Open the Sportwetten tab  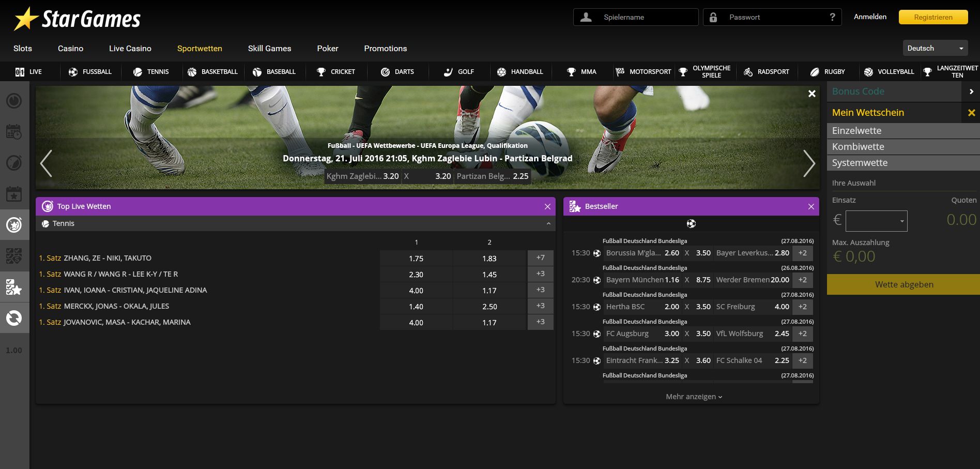200,48
